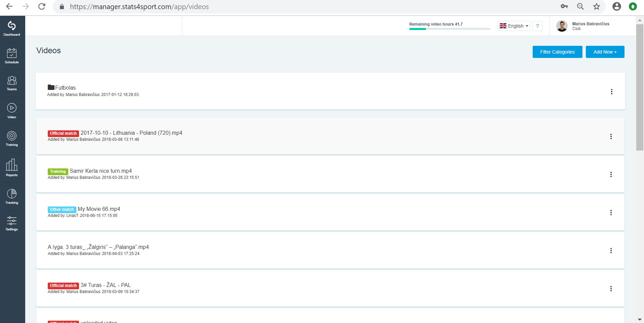Open options menu for Samir Kerla video
This screenshot has height=323, width=644.
coord(611,174)
